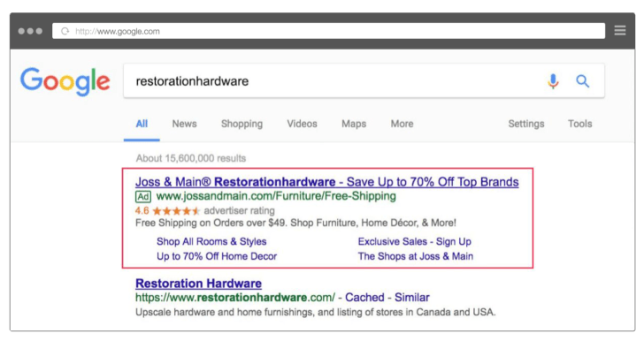
Task: Expand the More menu
Action: coord(402,124)
